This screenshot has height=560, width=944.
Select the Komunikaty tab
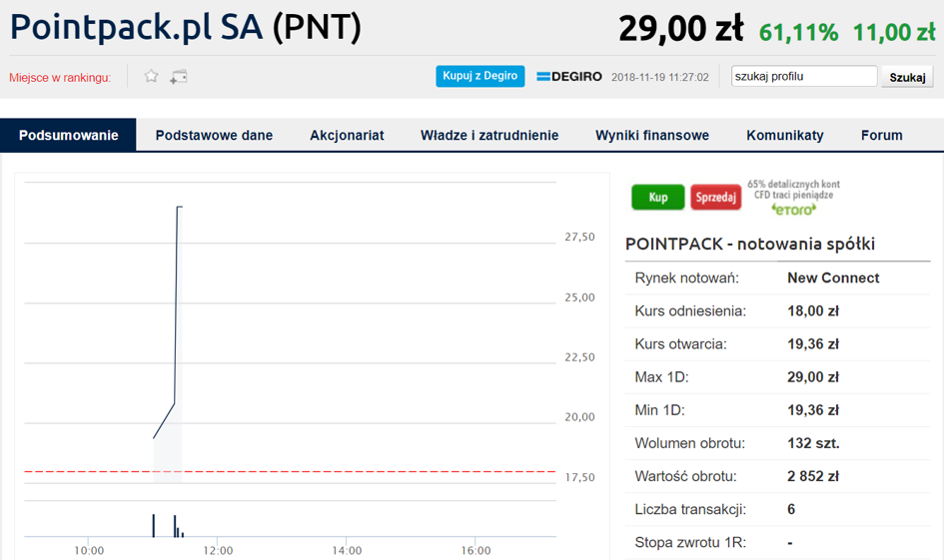click(785, 136)
